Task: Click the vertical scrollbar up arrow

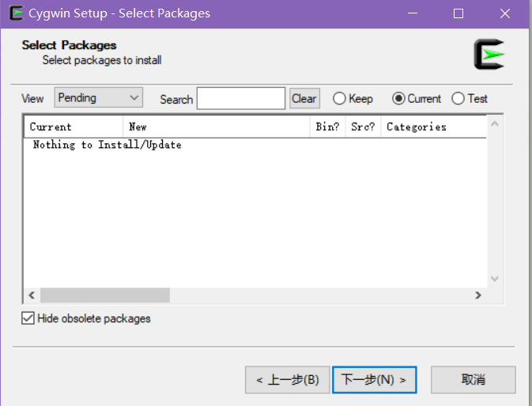Action: [x=495, y=124]
